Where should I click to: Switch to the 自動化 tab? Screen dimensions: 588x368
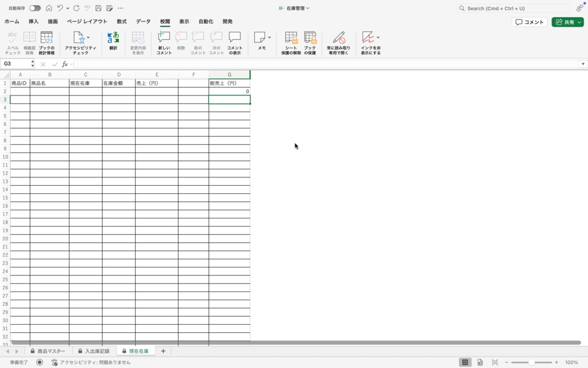tap(206, 21)
